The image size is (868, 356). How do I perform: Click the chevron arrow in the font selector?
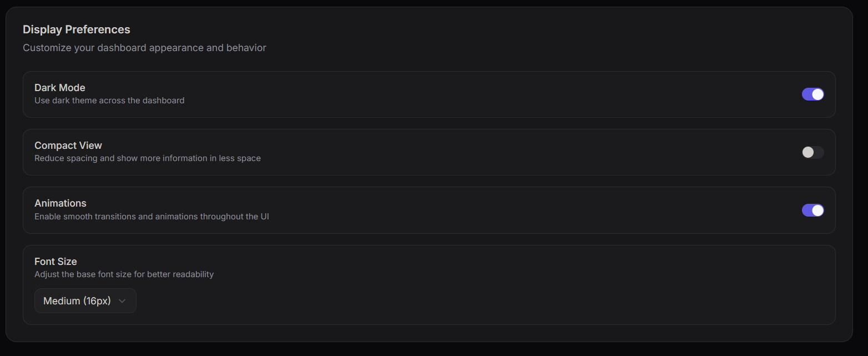click(123, 301)
